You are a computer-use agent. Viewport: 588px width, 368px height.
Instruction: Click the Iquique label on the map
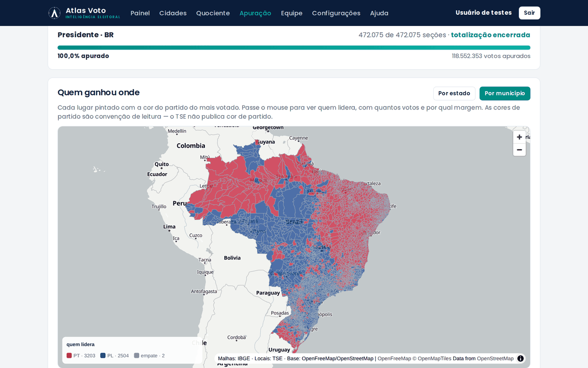(x=205, y=272)
